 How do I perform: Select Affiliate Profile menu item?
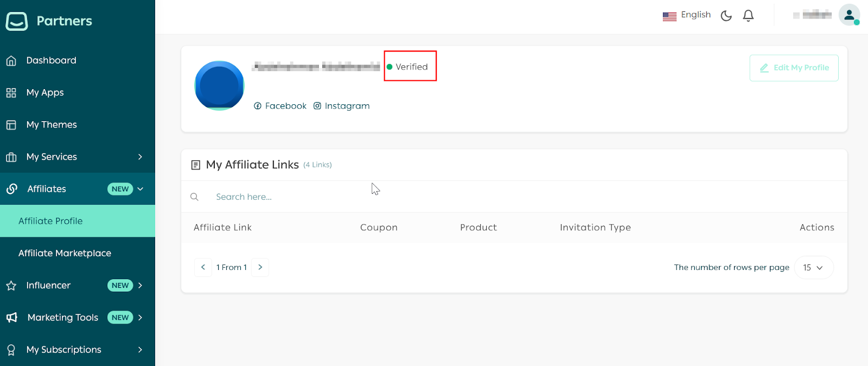tap(50, 221)
